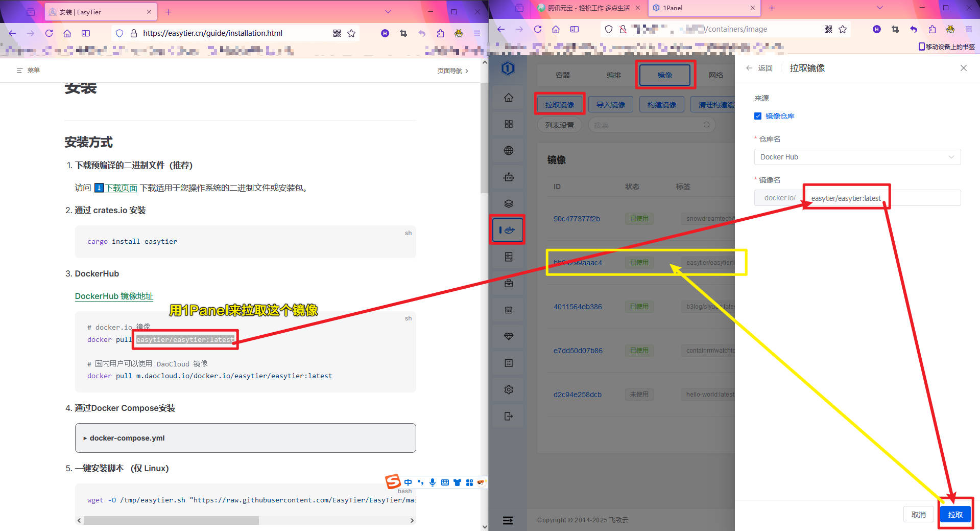980x531 pixels.
Task: Switch to the 编排 tab
Action: [x=613, y=75]
